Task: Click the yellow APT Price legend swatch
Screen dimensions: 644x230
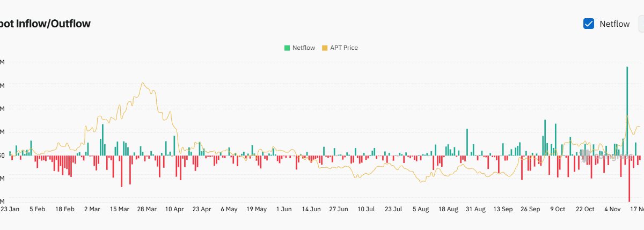Action: pos(325,48)
